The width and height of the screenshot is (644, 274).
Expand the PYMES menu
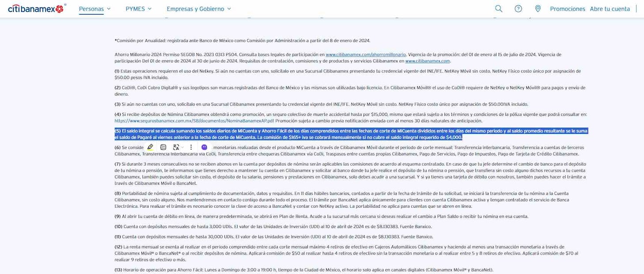(139, 9)
